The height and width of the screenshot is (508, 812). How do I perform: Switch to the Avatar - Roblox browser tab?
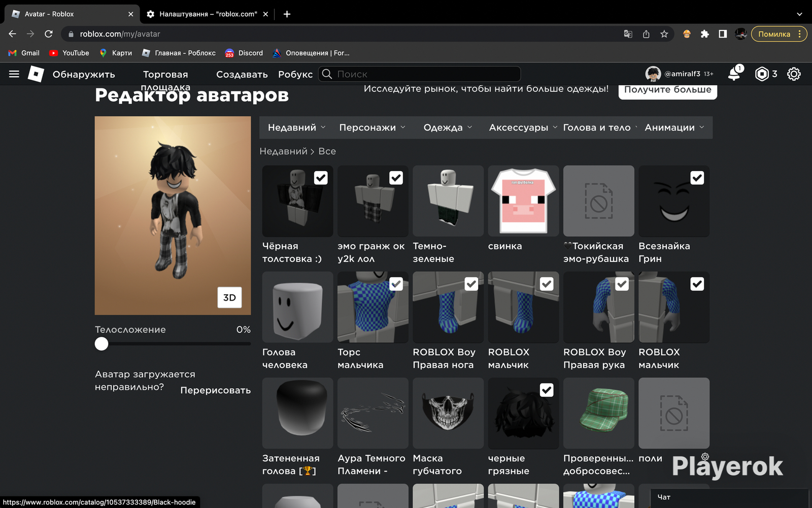(72, 14)
